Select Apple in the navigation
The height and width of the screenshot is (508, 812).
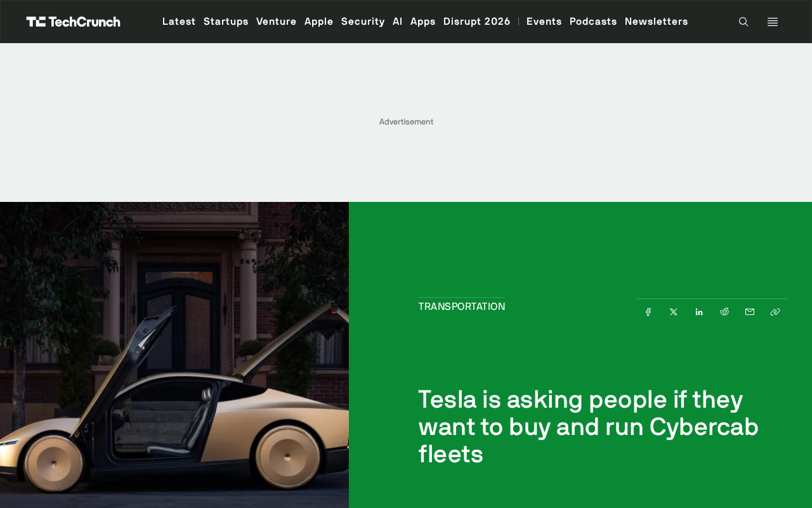[x=319, y=22]
